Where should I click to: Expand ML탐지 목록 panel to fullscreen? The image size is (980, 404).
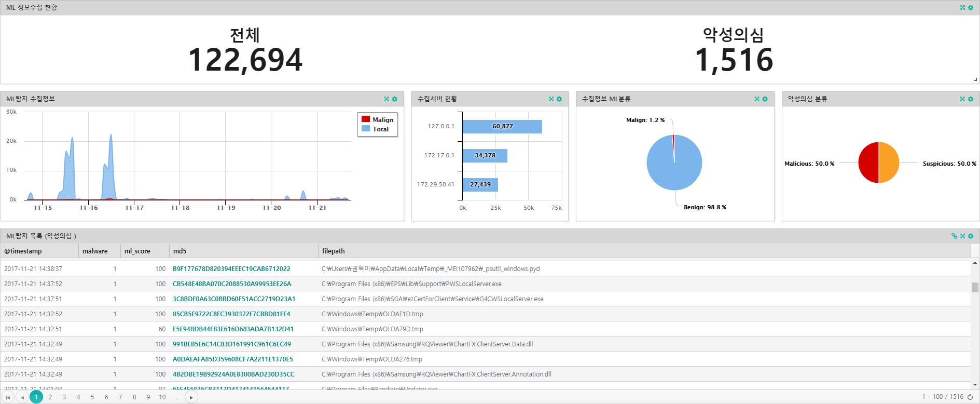pyautogui.click(x=962, y=236)
